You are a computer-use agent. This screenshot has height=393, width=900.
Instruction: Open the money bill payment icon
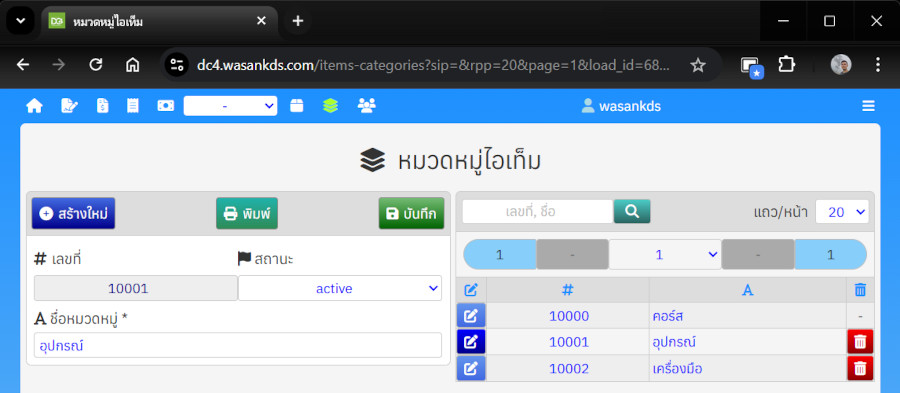tap(165, 106)
